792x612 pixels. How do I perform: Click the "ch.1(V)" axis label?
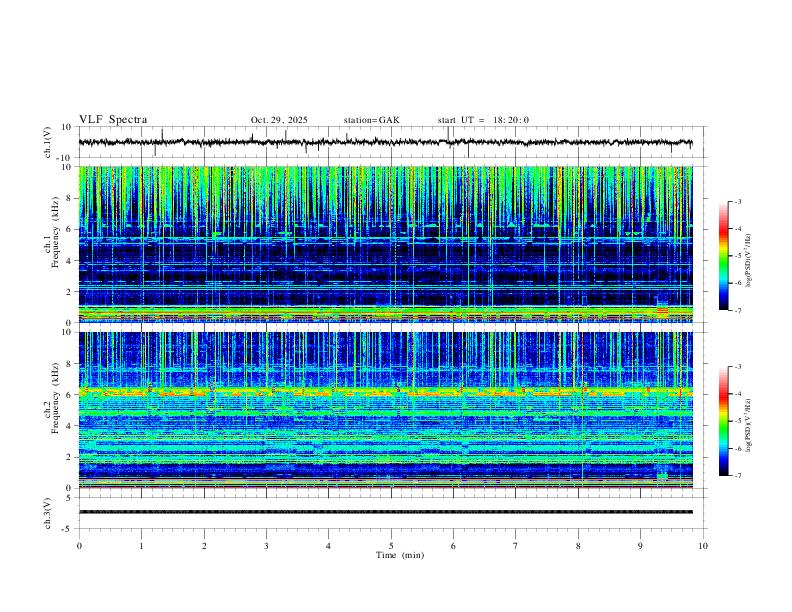click(48, 142)
